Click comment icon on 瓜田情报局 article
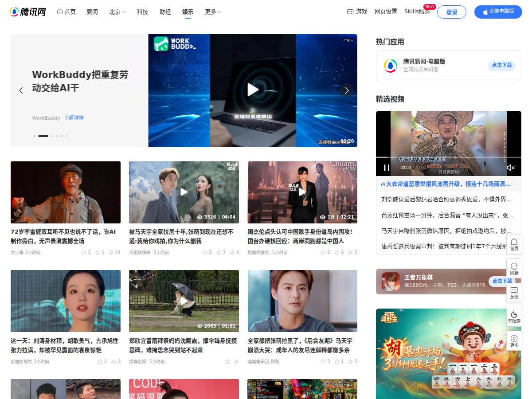The width and height of the screenshot is (532, 399). point(204,252)
